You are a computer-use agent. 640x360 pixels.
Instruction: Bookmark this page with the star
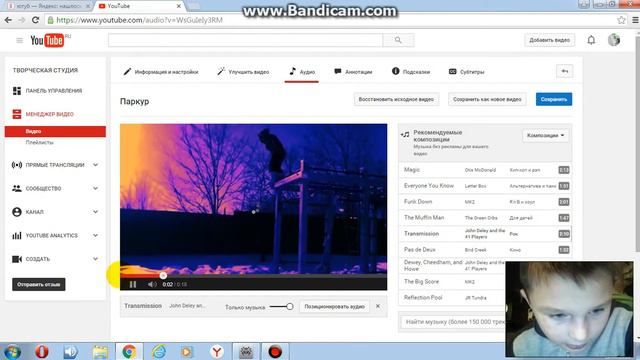pos(621,20)
